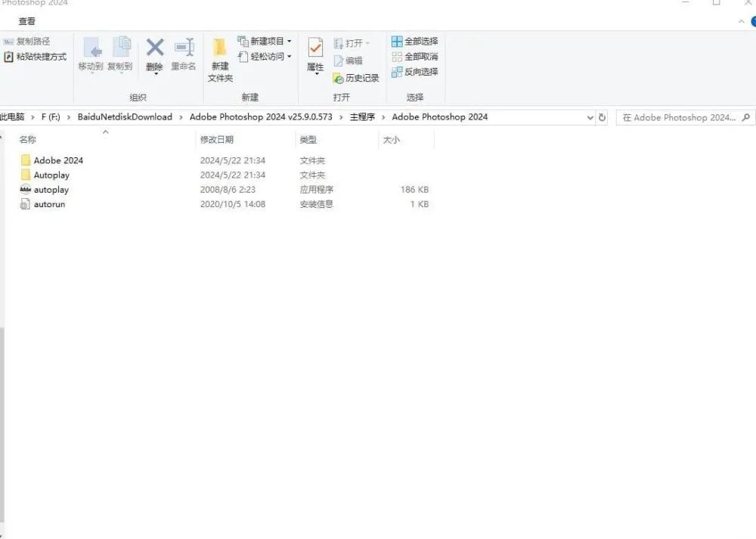
Task: Open the Adobe 2024 folder
Action: tap(57, 160)
